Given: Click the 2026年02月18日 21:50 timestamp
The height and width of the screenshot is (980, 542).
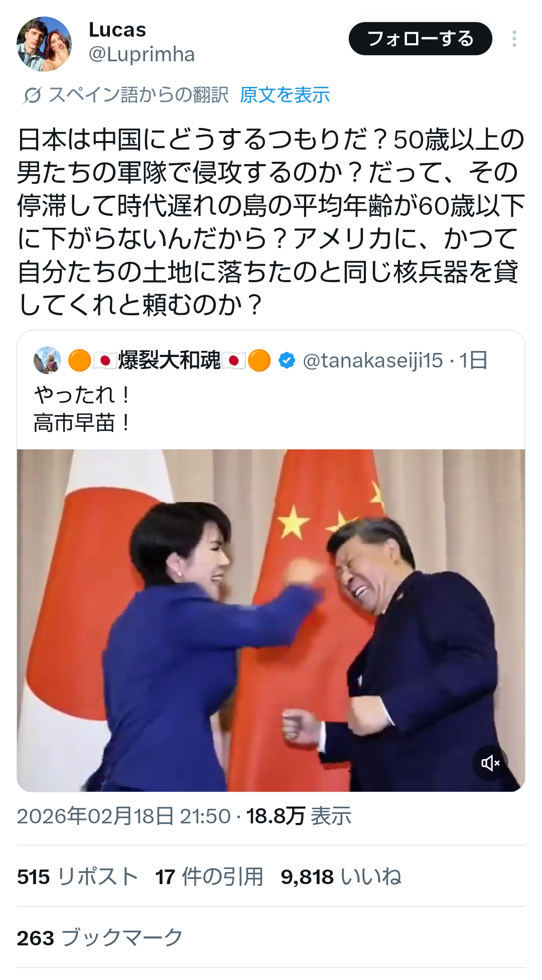Looking at the screenshot, I should (x=124, y=816).
